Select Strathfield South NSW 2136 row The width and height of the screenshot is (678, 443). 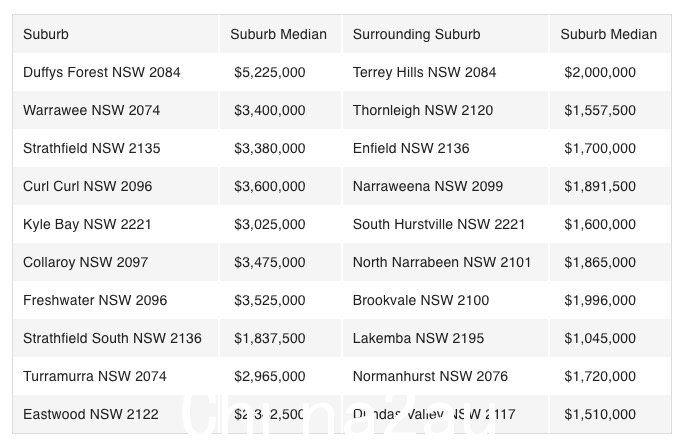[342, 338]
